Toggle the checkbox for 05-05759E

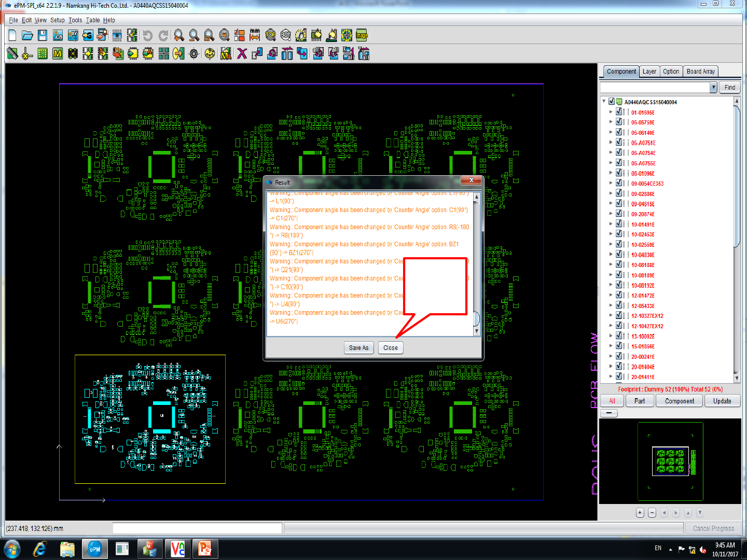tap(619, 122)
